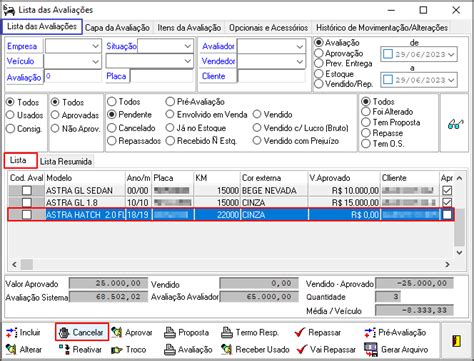The image size is (474, 361).
Task: Click the Gerar Arquivo icon
Action: (371, 349)
